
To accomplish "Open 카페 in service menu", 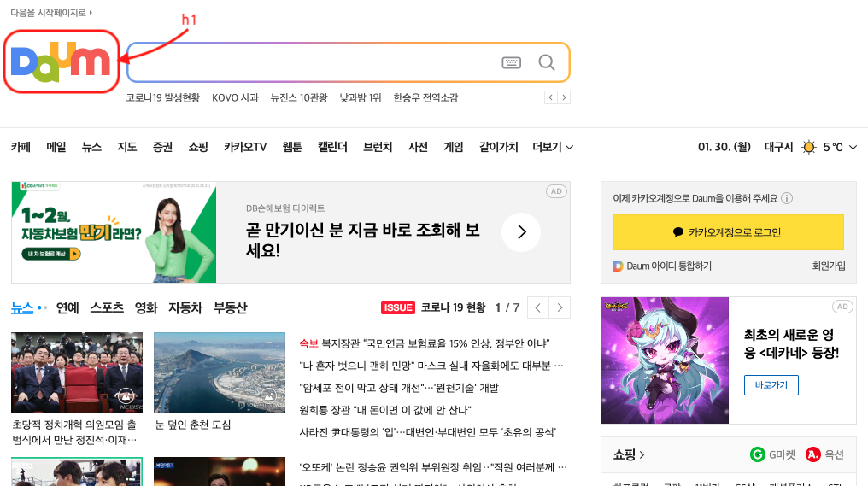I will point(21,147).
